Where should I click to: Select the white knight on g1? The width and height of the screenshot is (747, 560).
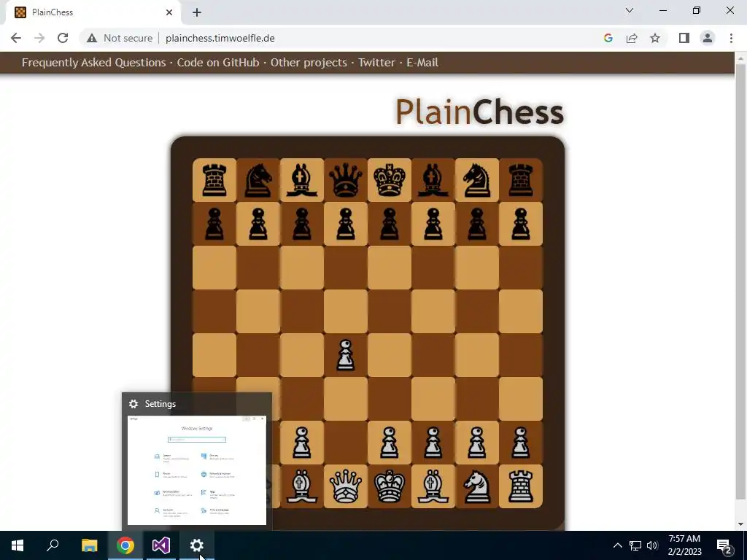[477, 486]
